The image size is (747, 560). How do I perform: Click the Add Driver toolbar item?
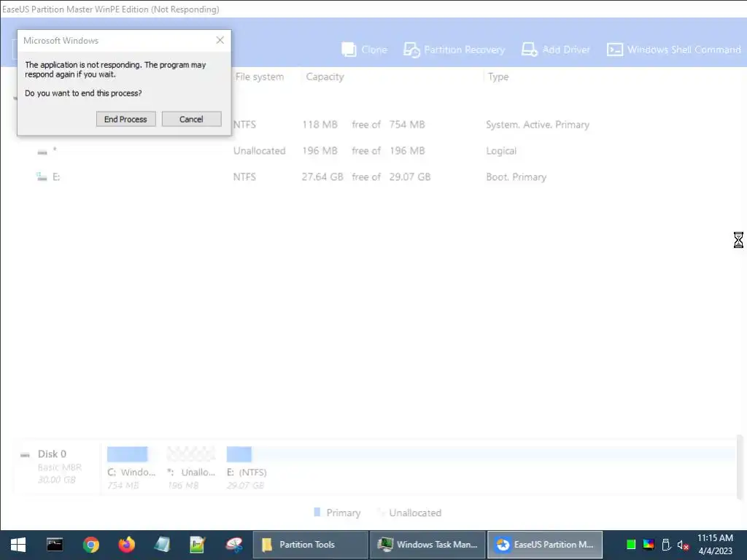pos(555,50)
